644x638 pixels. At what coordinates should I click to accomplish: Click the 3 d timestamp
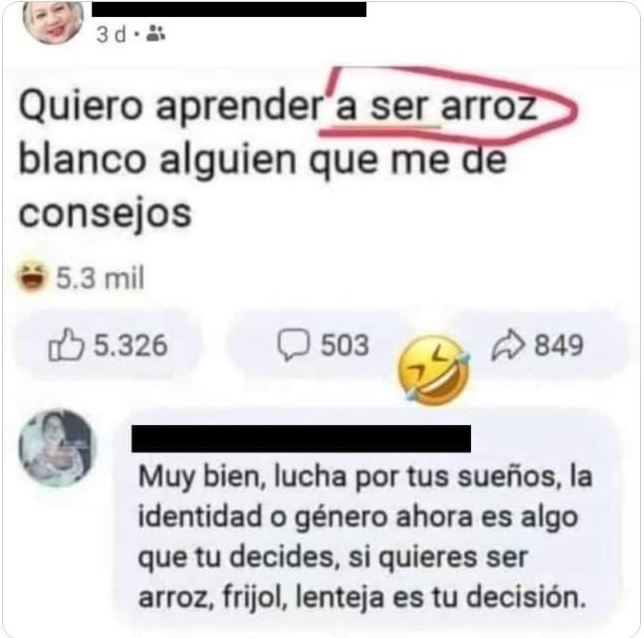click(x=111, y=35)
